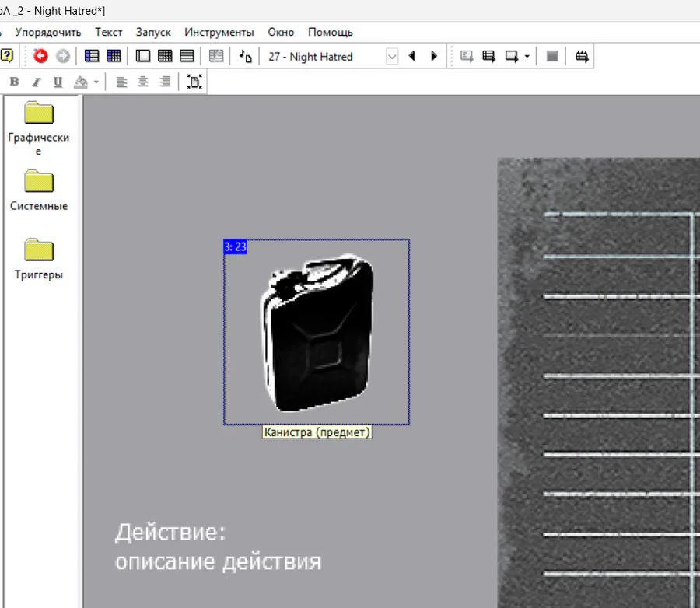The height and width of the screenshot is (608, 700).
Task: Click the gray Stop square
Action: click(552, 56)
